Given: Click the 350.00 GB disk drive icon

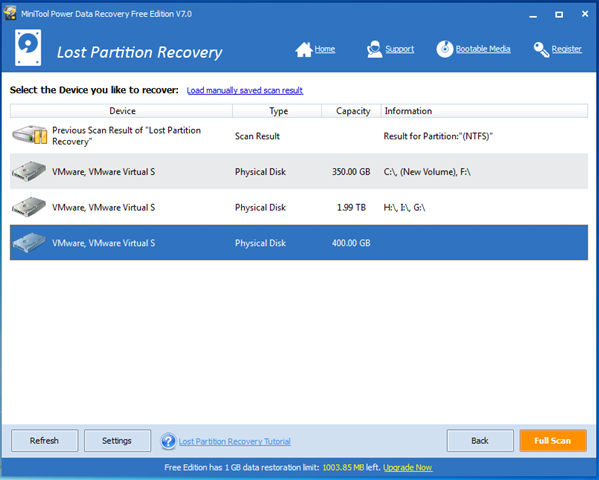Looking at the screenshot, I should click(x=29, y=171).
